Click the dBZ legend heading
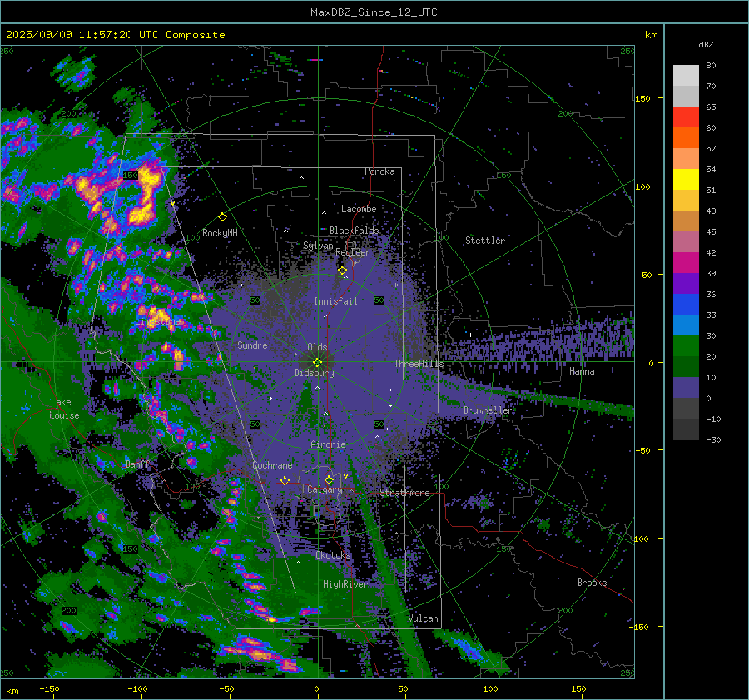749x700 pixels. 706,44
